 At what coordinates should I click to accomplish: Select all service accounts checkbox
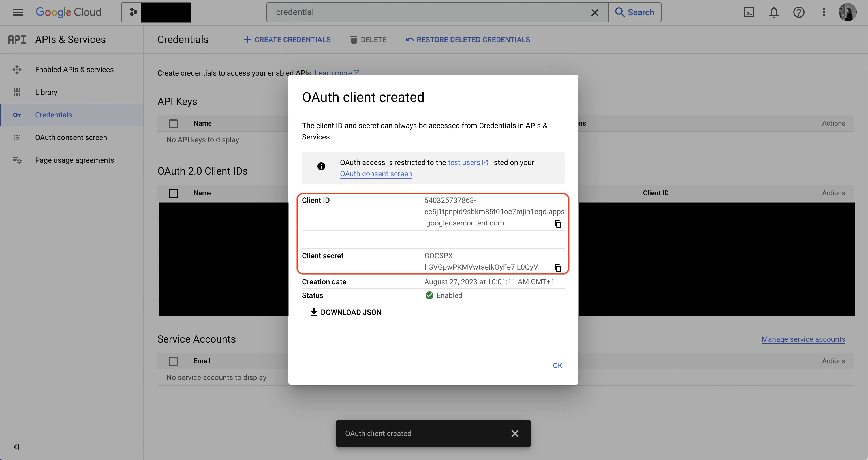pyautogui.click(x=173, y=361)
